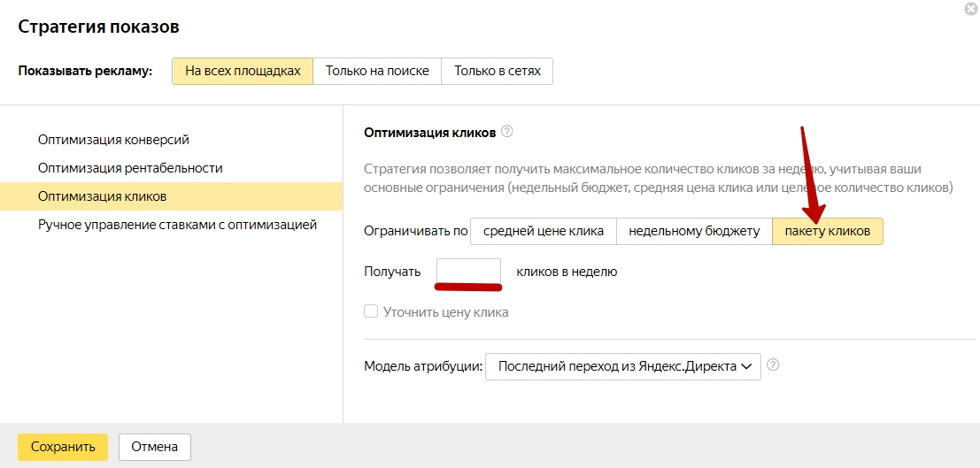Image resolution: width=980 pixels, height=468 pixels.
Task: Close the Стратегия показов dialog
Action: tap(970, 9)
